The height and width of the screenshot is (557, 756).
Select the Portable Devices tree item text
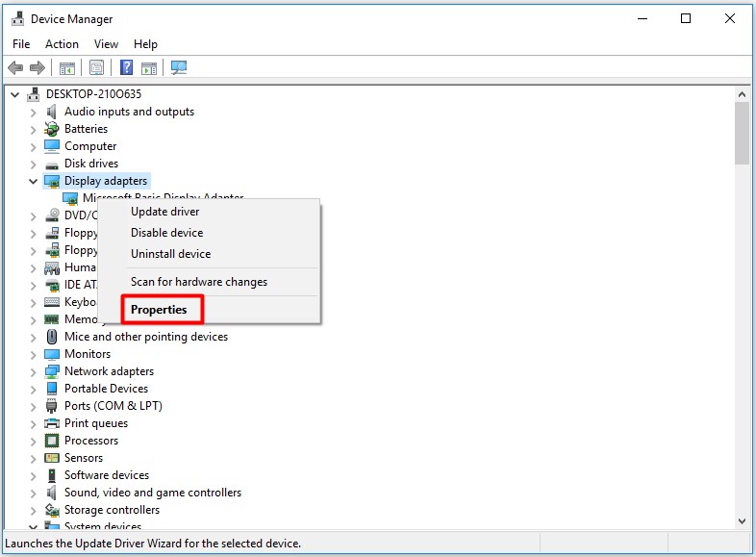pyautogui.click(x=106, y=389)
